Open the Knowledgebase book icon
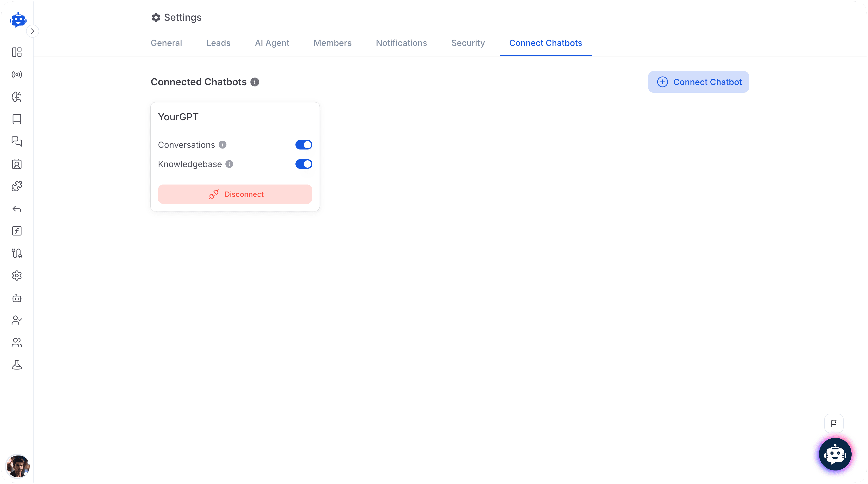 click(x=16, y=119)
